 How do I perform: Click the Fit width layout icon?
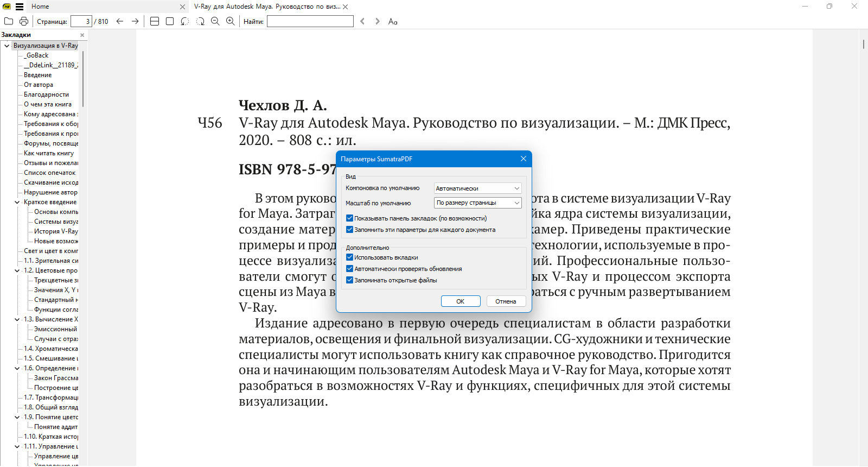coord(155,21)
